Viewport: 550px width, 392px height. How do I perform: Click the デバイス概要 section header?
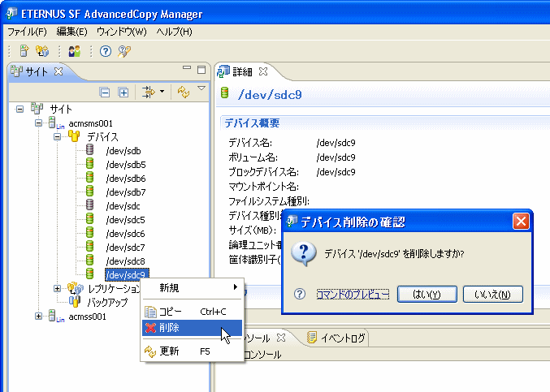[x=252, y=123]
